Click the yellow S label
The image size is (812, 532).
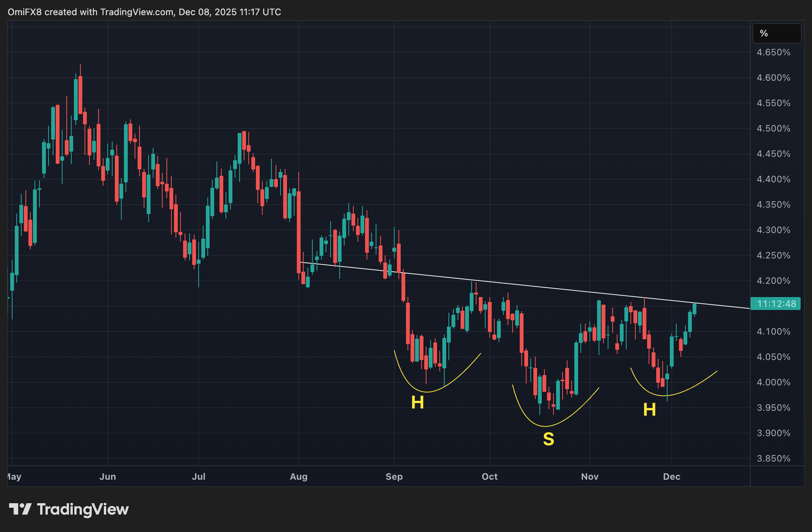[x=548, y=439]
